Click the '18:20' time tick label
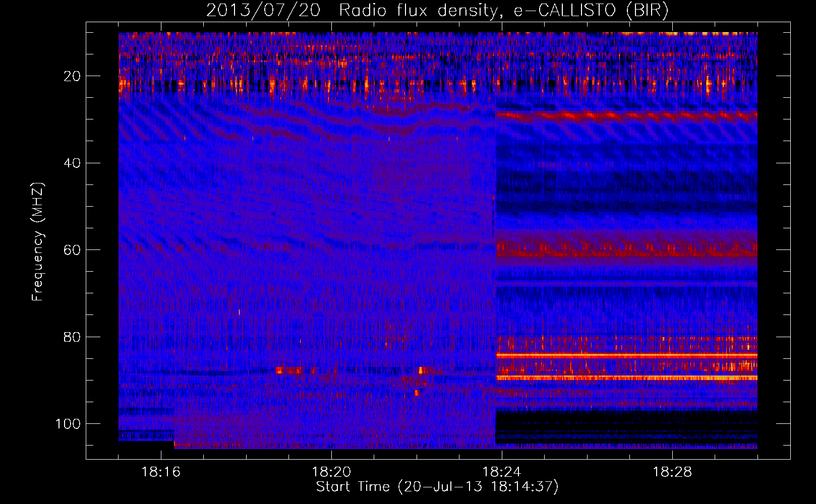This screenshot has height=504, width=816. tap(331, 472)
